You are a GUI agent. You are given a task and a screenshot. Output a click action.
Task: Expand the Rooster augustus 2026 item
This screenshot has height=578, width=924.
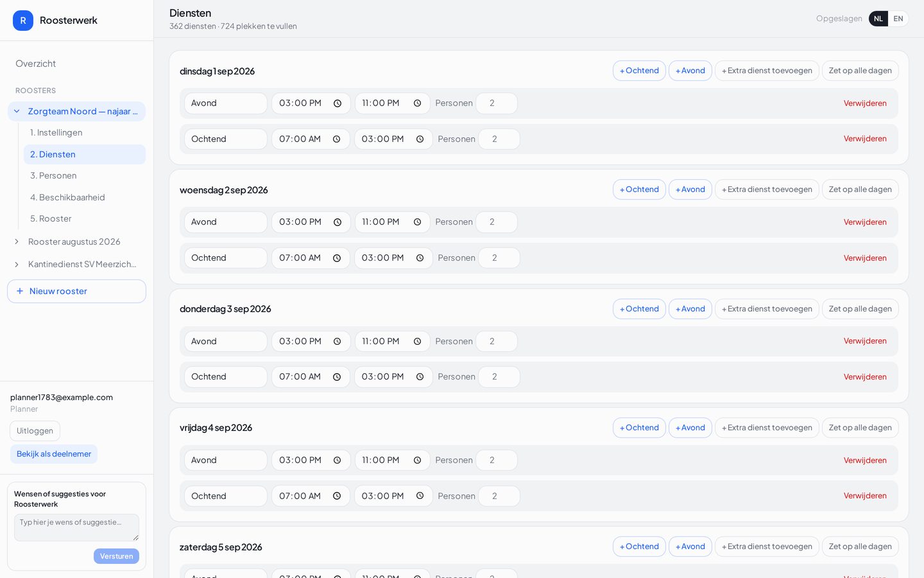pyautogui.click(x=17, y=241)
